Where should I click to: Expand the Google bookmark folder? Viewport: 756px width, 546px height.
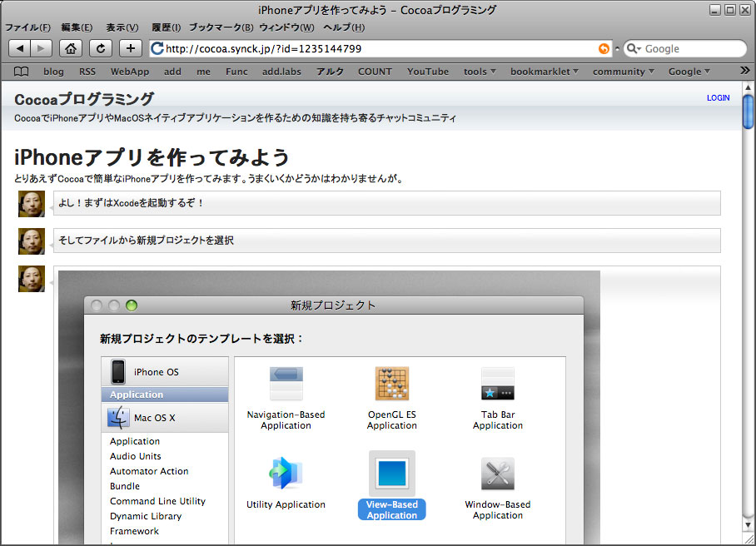click(x=689, y=72)
